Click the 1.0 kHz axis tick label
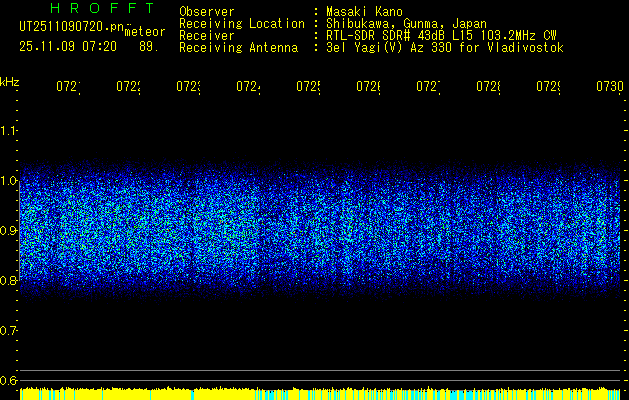Viewport: 629px width, 400px height. (x=9, y=180)
